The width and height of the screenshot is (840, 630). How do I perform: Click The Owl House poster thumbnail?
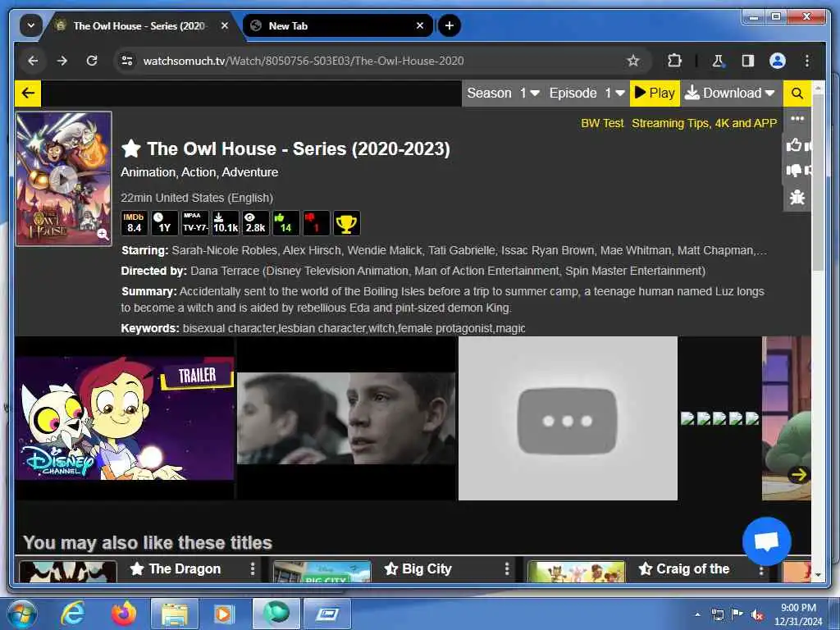64,178
